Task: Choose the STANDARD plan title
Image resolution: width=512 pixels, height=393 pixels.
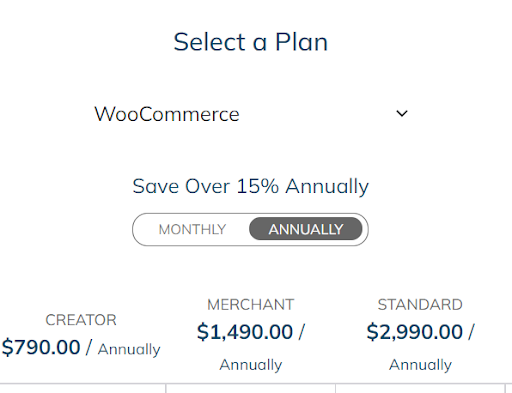Action: (x=420, y=305)
